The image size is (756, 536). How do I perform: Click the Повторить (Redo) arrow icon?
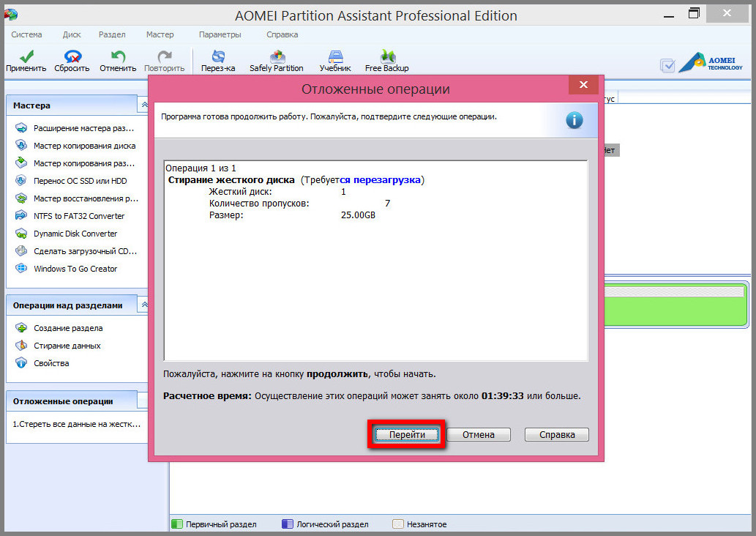point(165,56)
